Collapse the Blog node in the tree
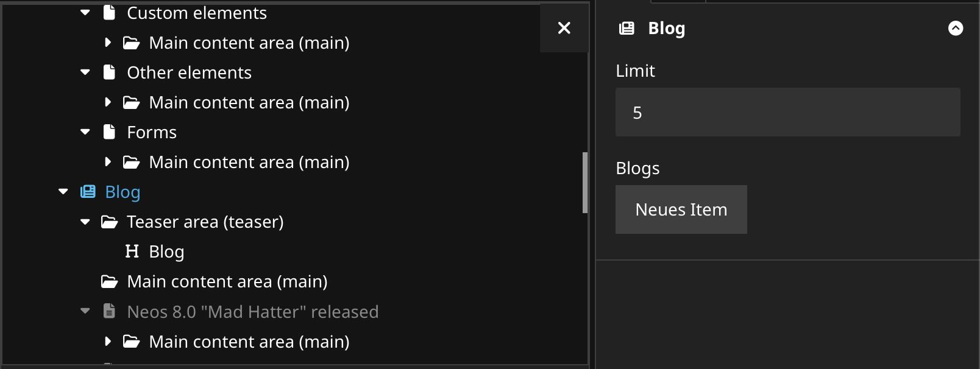The width and height of the screenshot is (980, 369). click(x=63, y=191)
